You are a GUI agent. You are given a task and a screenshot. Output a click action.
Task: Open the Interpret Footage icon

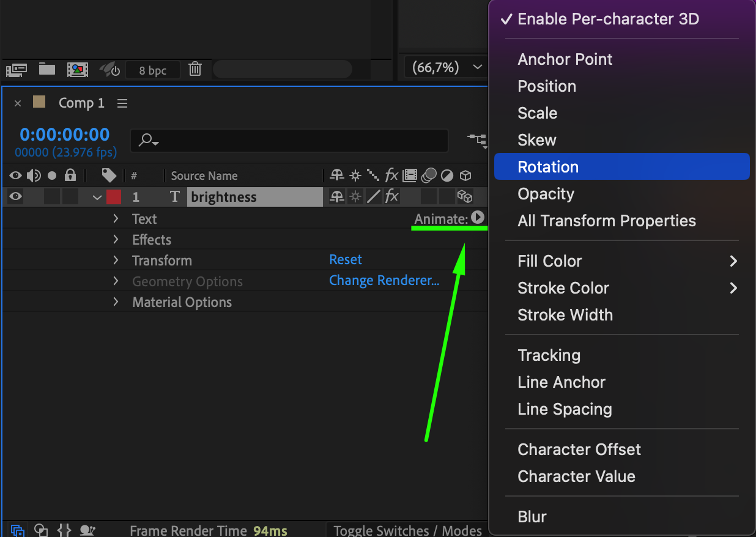point(17,70)
